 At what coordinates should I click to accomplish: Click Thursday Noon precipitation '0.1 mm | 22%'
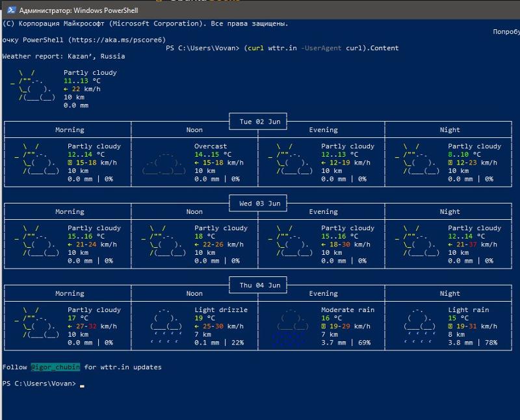219,343
